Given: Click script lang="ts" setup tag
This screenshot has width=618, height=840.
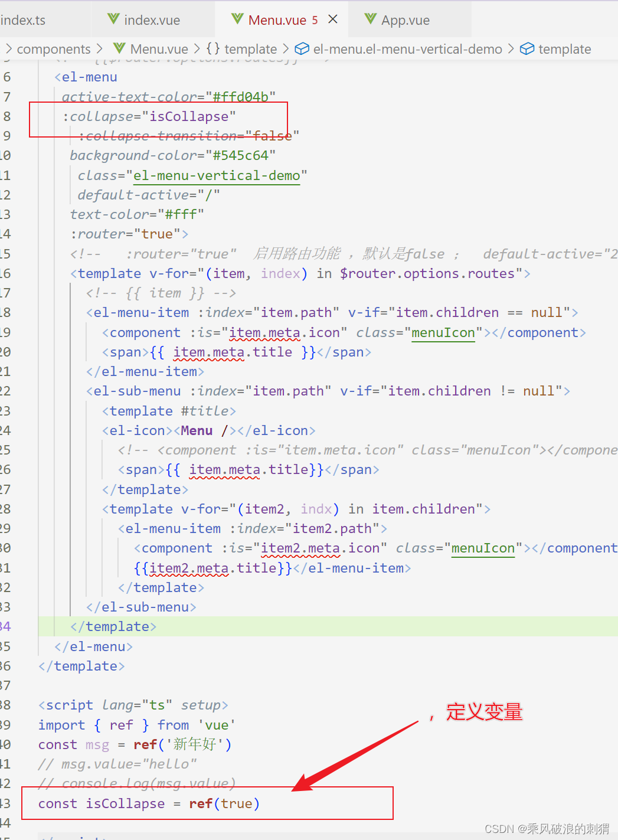Looking at the screenshot, I should point(133,705).
